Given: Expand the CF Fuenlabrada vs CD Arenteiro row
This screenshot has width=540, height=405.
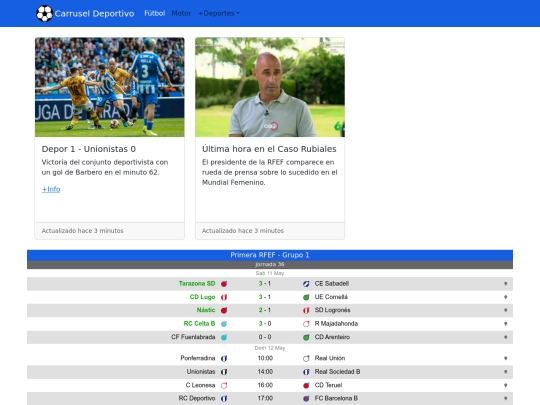Looking at the screenshot, I should coord(506,337).
